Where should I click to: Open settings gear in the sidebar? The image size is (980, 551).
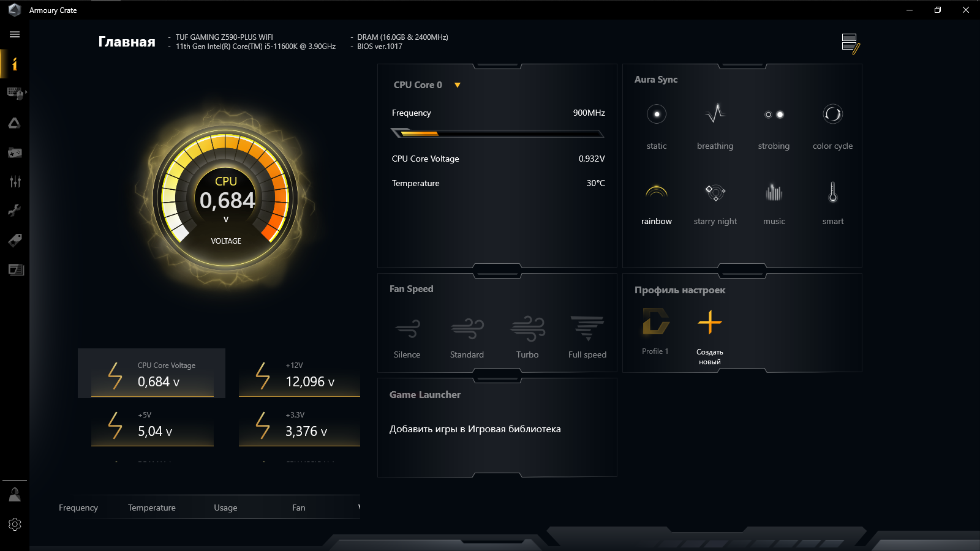pyautogui.click(x=15, y=524)
